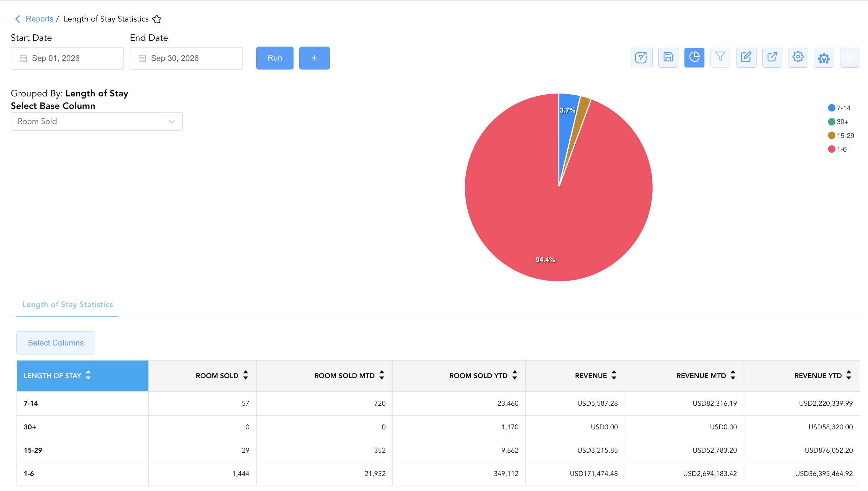Open the End Date picker field
Image resolution: width=868 pixels, height=491 pixels.
coord(186,58)
